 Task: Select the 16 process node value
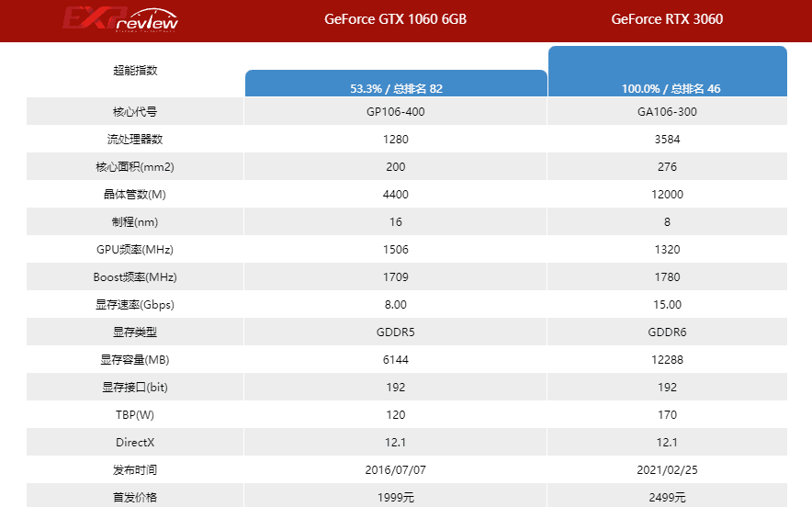pyautogui.click(x=396, y=221)
